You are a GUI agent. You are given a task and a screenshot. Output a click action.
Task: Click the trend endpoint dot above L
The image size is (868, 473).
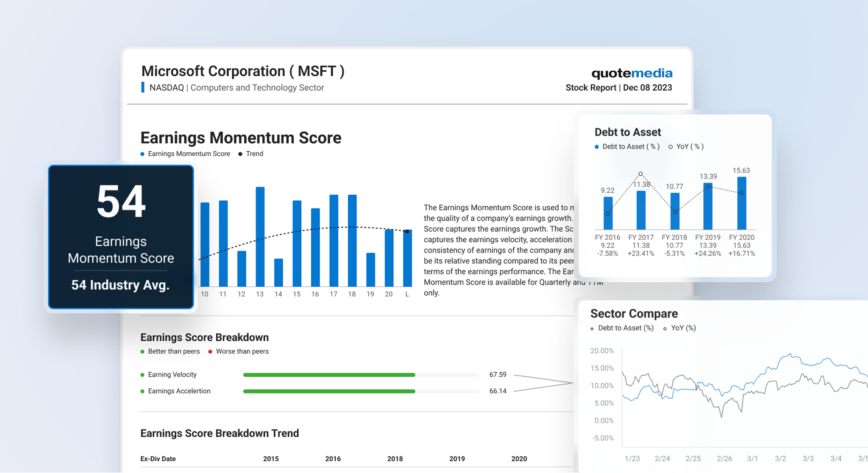click(407, 232)
